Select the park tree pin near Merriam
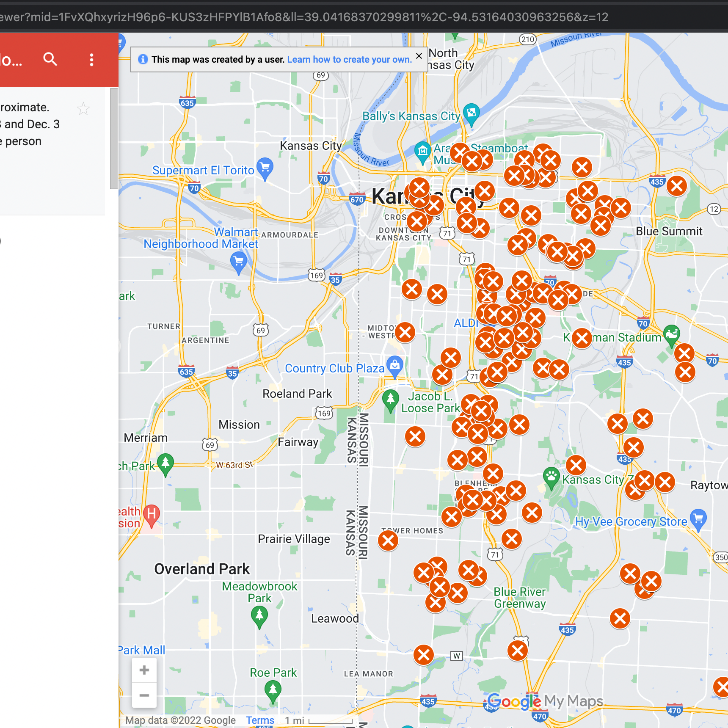 click(x=165, y=464)
